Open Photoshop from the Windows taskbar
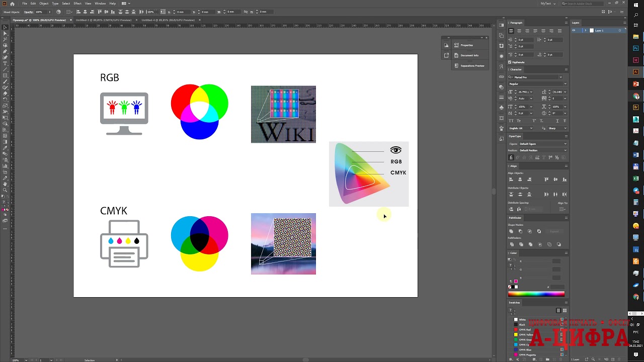 [636, 48]
